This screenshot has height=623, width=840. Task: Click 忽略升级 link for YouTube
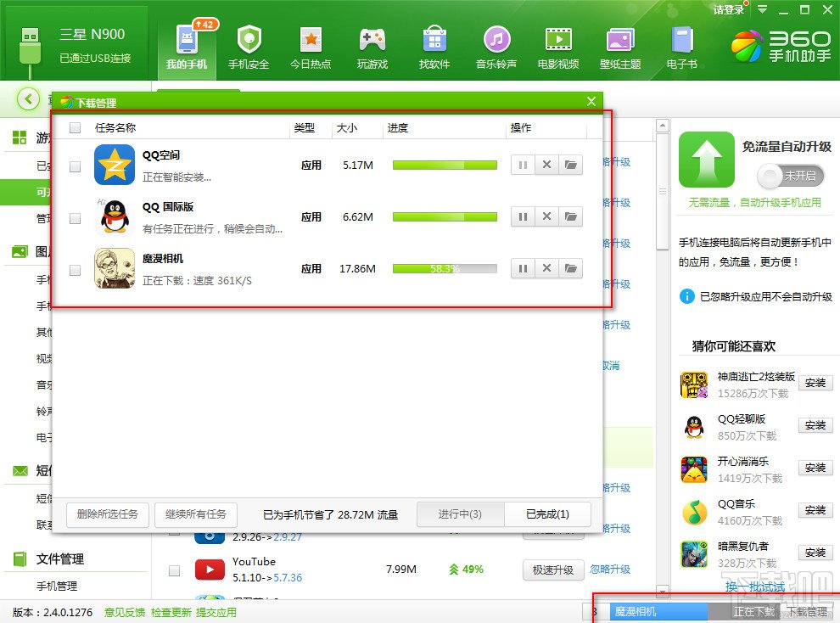pos(610,570)
